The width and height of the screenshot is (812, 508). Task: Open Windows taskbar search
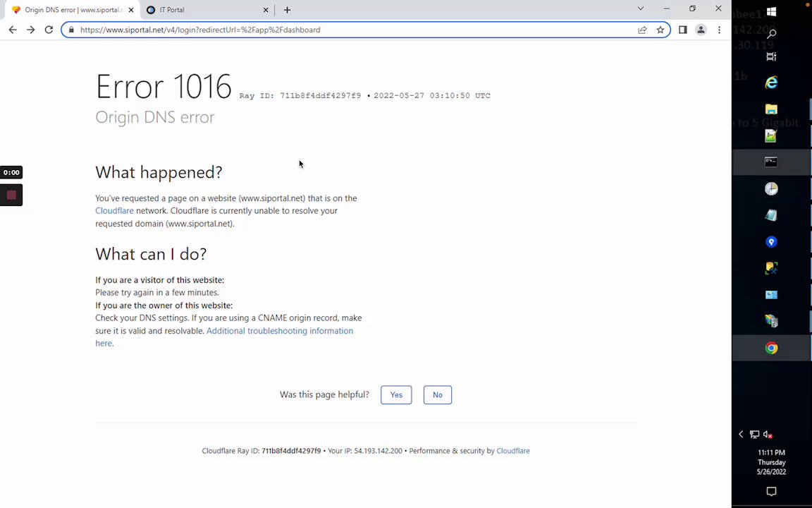(x=771, y=34)
